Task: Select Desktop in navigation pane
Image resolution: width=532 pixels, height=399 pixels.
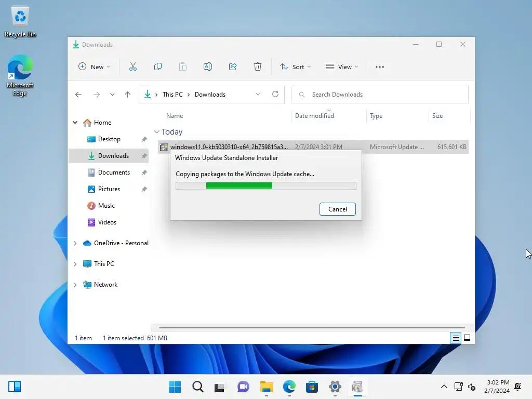Action: 109,139
